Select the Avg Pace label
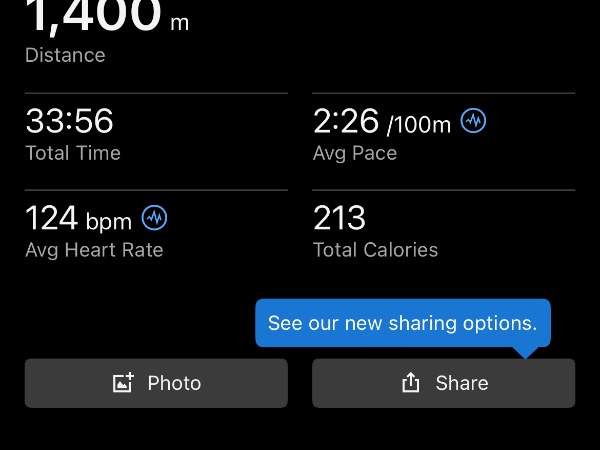The width and height of the screenshot is (600, 450). (355, 153)
